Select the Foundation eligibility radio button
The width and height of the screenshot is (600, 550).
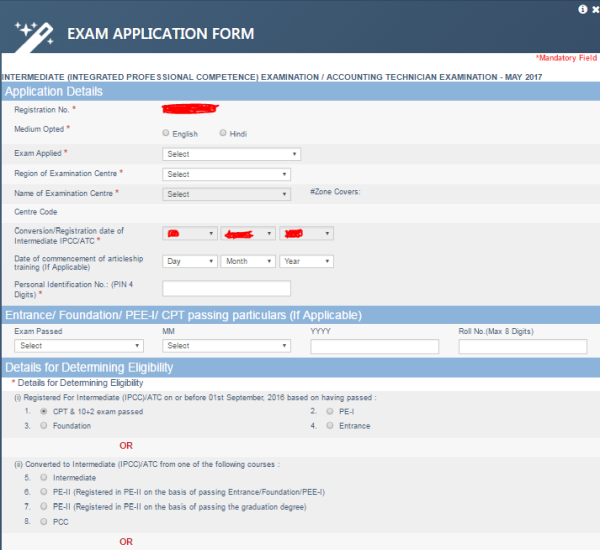[x=43, y=426]
